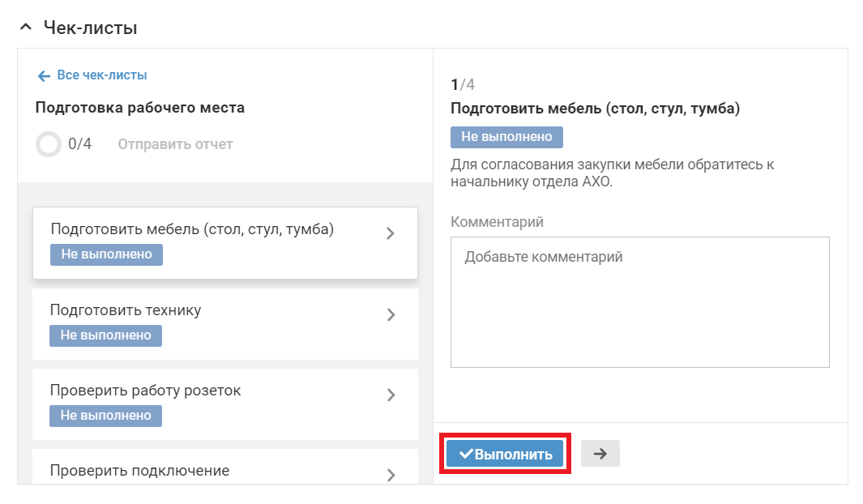Click Не выполнено badge under Подготовить мебель

[x=107, y=254]
